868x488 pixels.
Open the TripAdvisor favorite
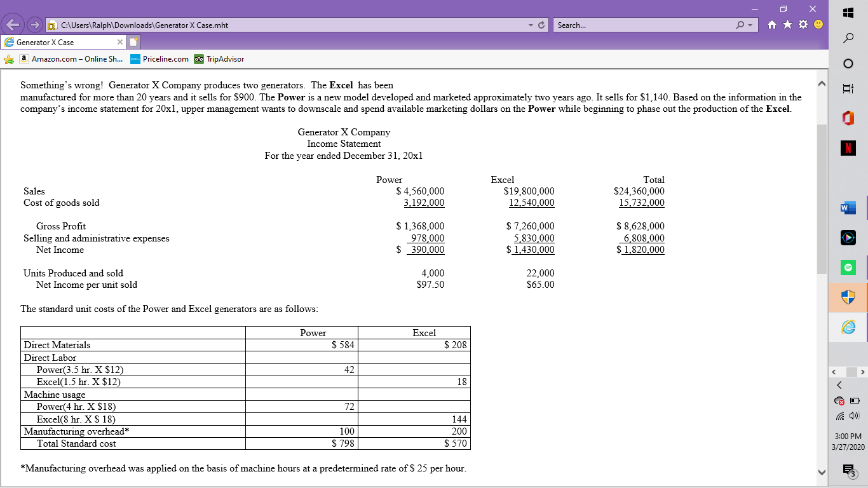coord(219,59)
